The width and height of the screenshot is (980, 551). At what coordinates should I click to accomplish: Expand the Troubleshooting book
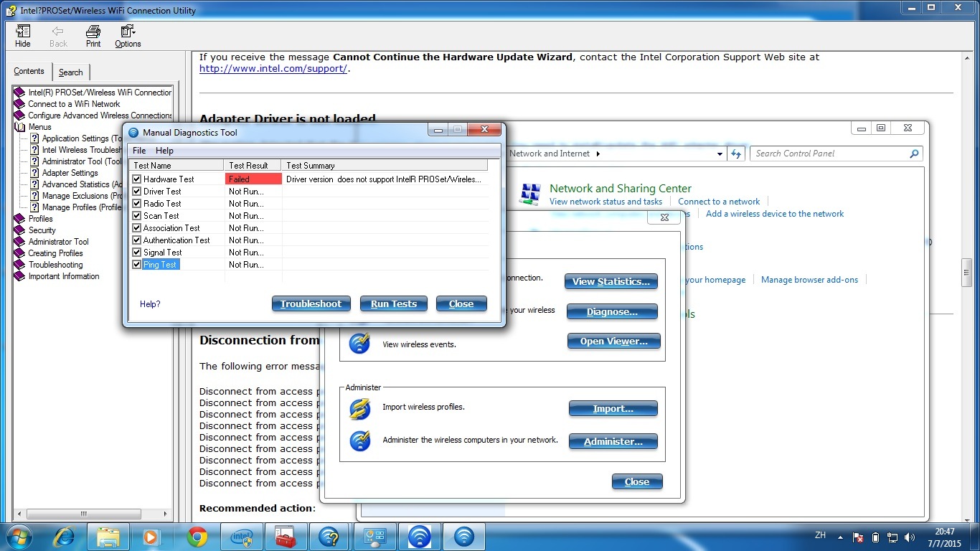tap(19, 265)
